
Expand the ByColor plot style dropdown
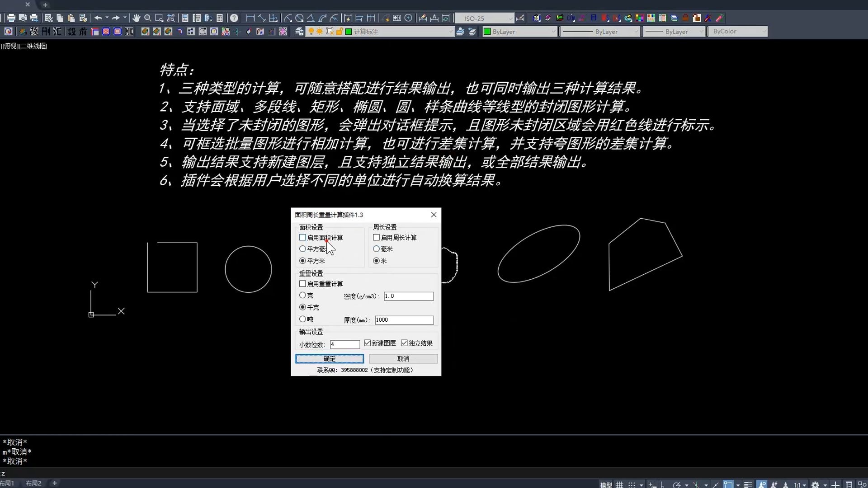tap(764, 31)
